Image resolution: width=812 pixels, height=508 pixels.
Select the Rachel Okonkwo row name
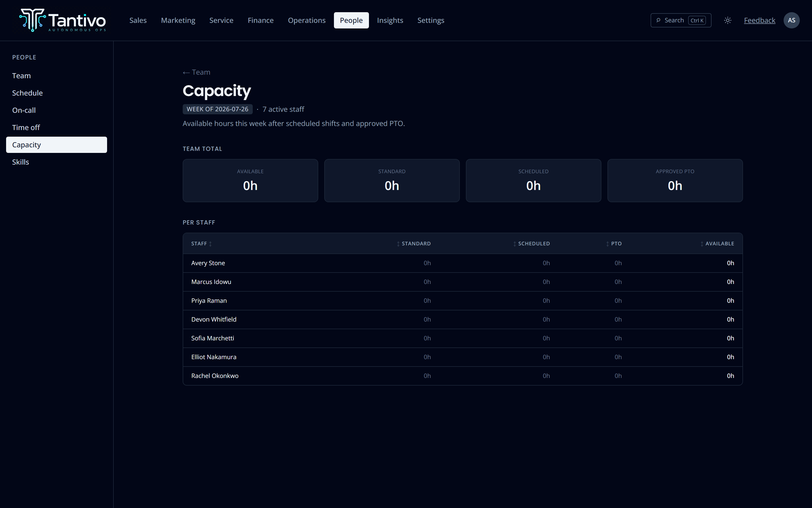pyautogui.click(x=215, y=376)
